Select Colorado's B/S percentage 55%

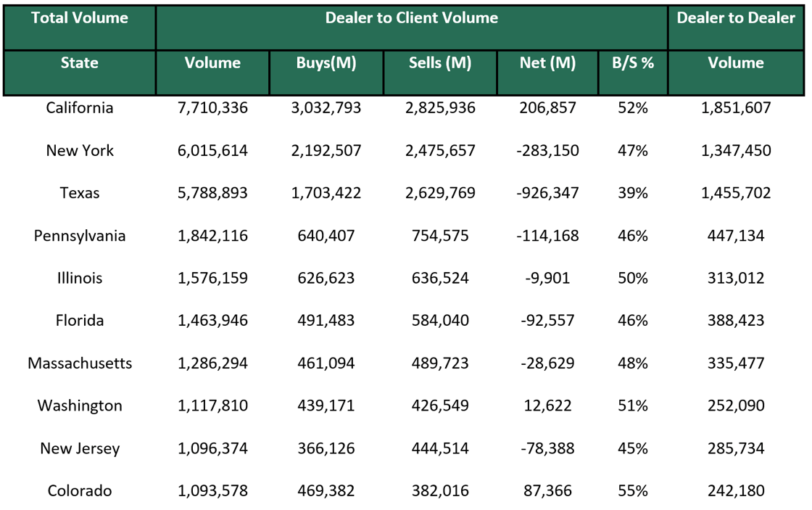[x=632, y=490]
